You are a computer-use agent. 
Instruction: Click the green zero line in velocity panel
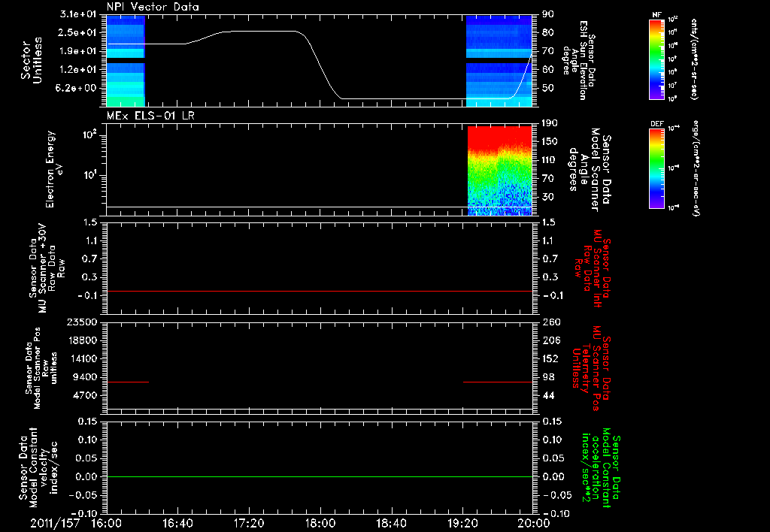click(x=320, y=476)
